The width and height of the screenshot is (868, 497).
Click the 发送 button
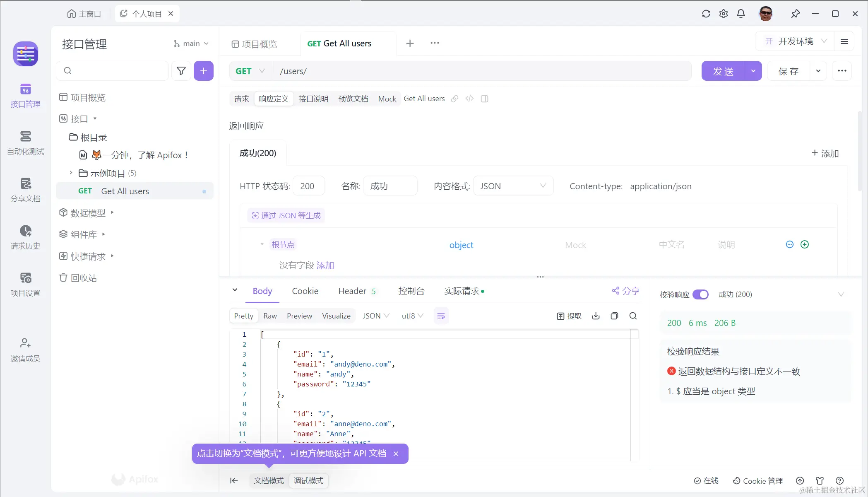(x=723, y=71)
